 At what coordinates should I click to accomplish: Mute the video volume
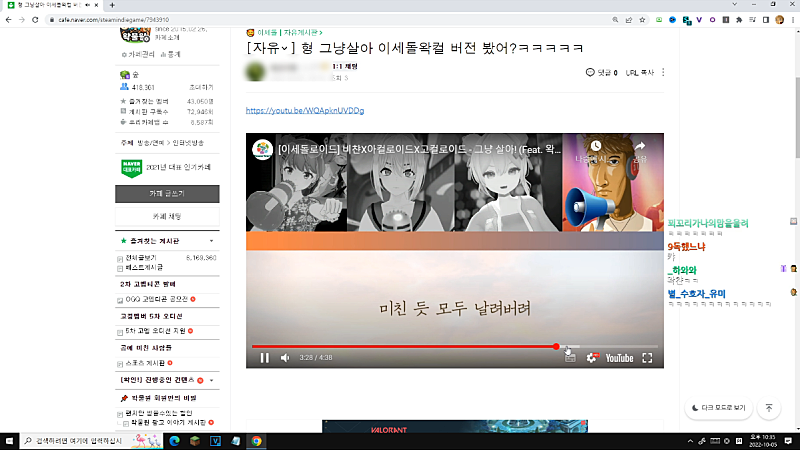[x=285, y=358]
